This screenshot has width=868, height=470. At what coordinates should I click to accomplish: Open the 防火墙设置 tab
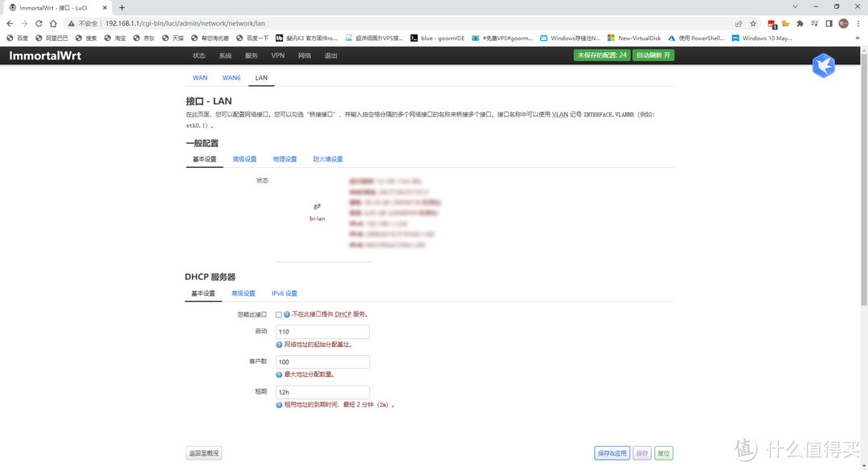(x=328, y=159)
